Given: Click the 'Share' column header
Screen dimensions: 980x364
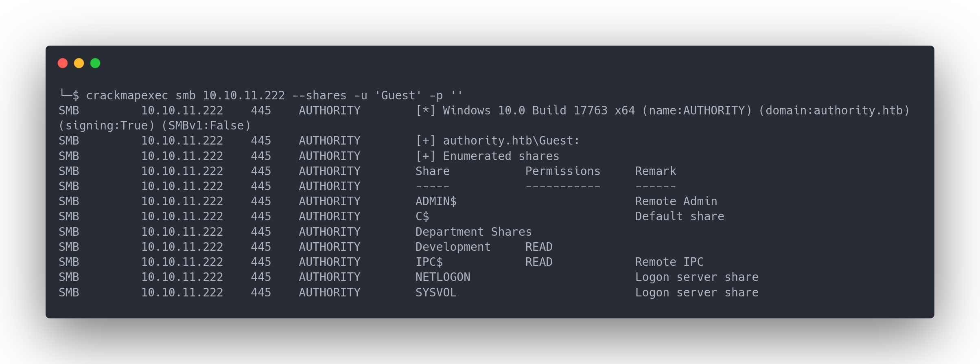Looking at the screenshot, I should pos(432,171).
